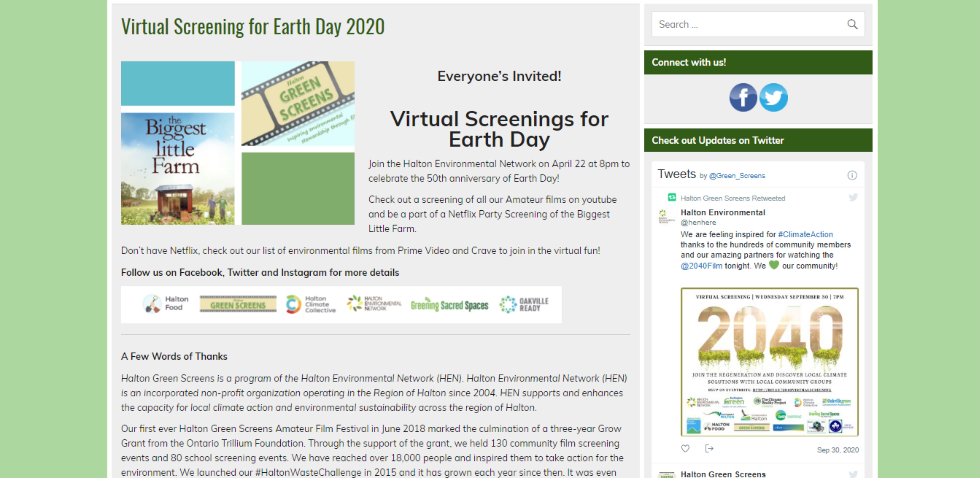Open the @2040Film mention link
980x478 pixels.
point(701,266)
